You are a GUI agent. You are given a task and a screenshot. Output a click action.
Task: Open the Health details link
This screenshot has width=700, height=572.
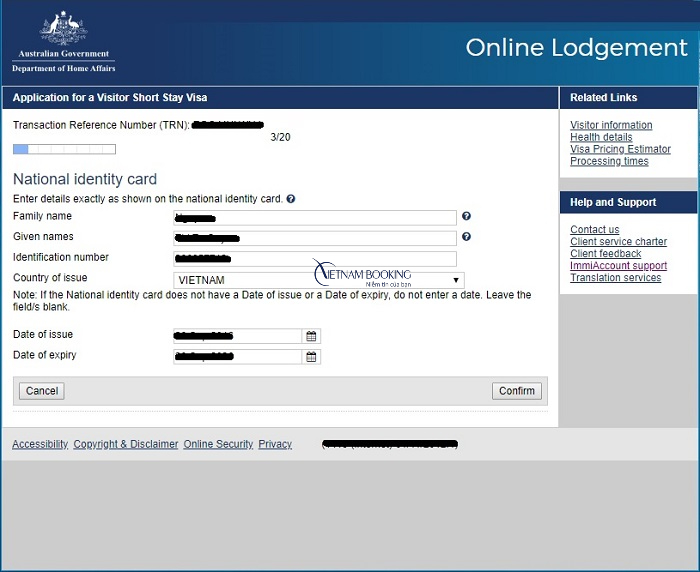601,138
